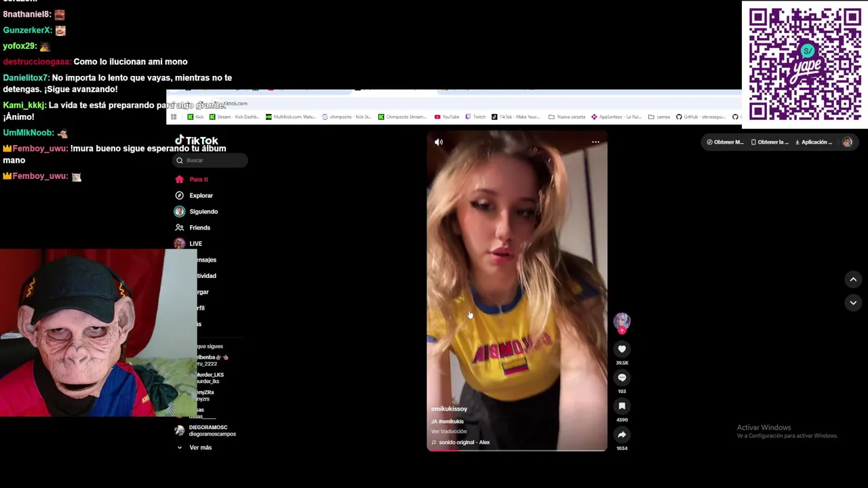Open DIEGORAMOSC followed account
868x488 pixels.
click(206, 430)
